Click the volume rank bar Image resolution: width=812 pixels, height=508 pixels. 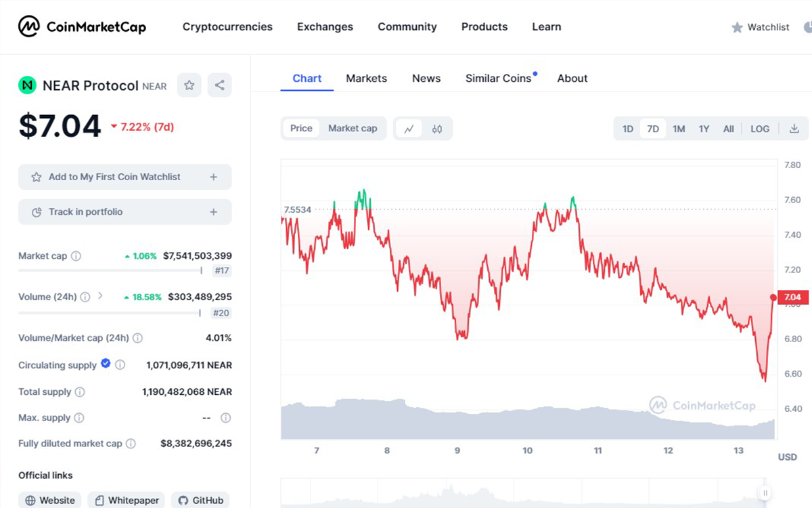coord(110,313)
